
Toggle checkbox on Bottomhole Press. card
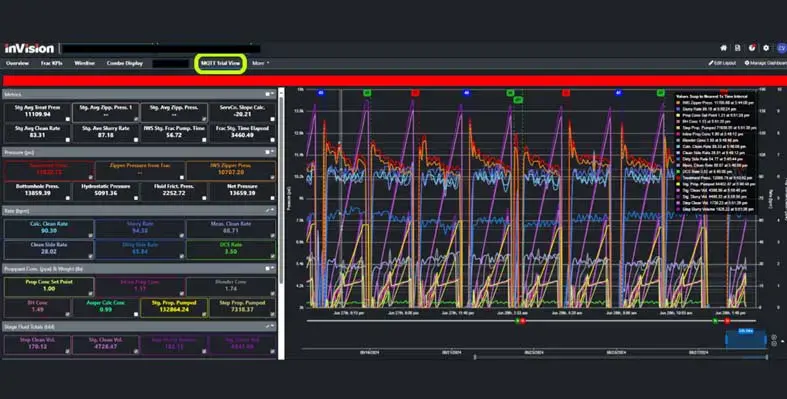pyautogui.click(x=68, y=198)
